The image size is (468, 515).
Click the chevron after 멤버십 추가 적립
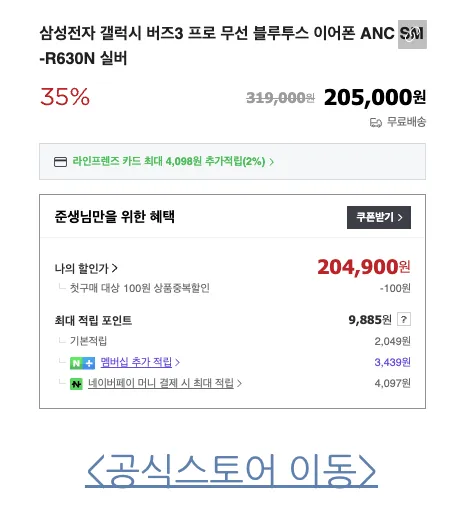(x=177, y=362)
